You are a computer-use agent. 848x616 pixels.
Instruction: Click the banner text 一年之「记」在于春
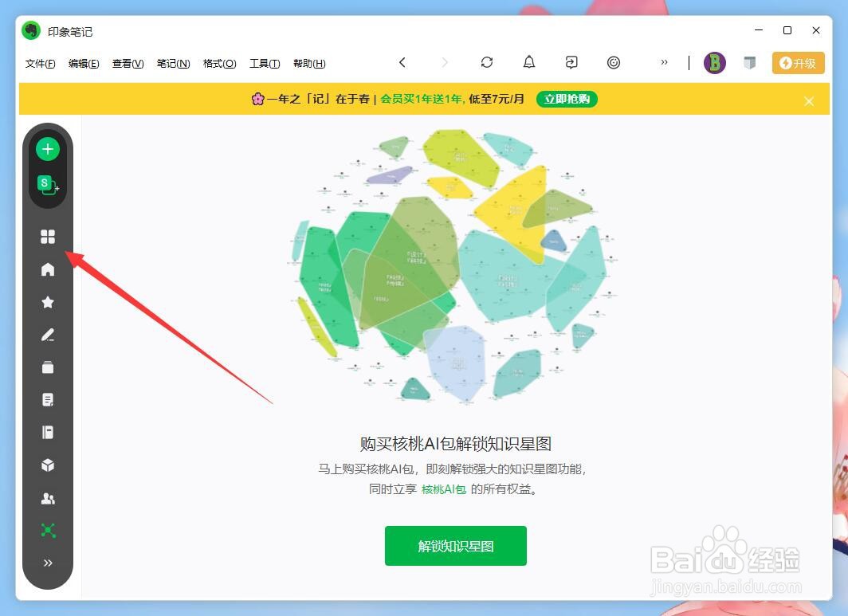tap(318, 99)
